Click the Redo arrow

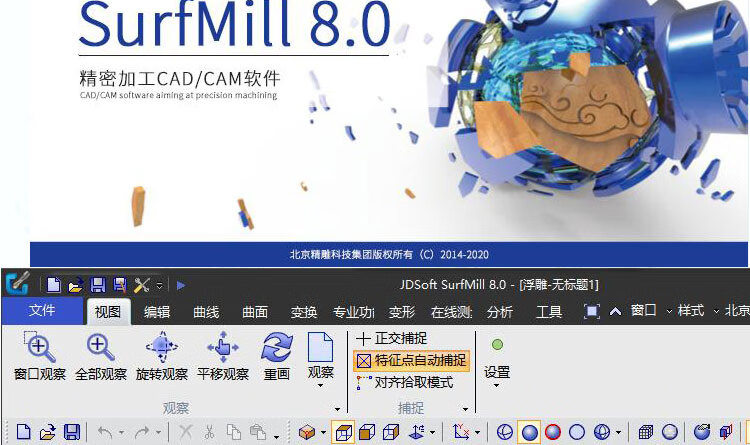coord(142,433)
